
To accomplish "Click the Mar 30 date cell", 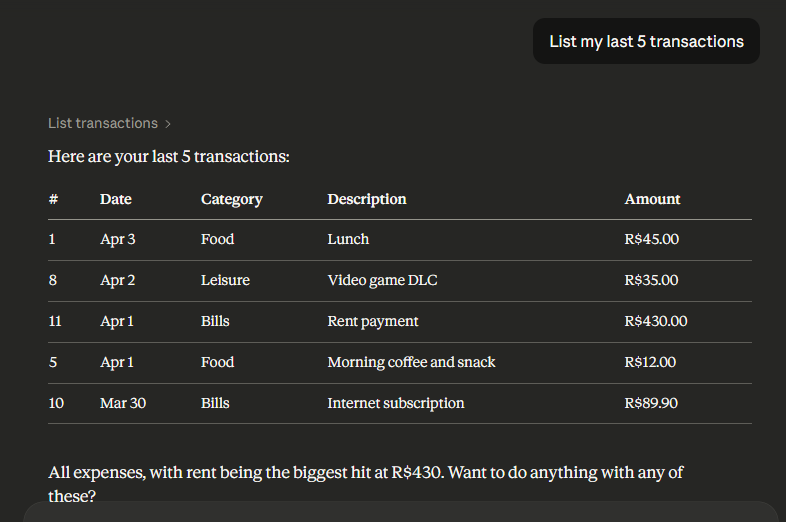I will tap(121, 403).
